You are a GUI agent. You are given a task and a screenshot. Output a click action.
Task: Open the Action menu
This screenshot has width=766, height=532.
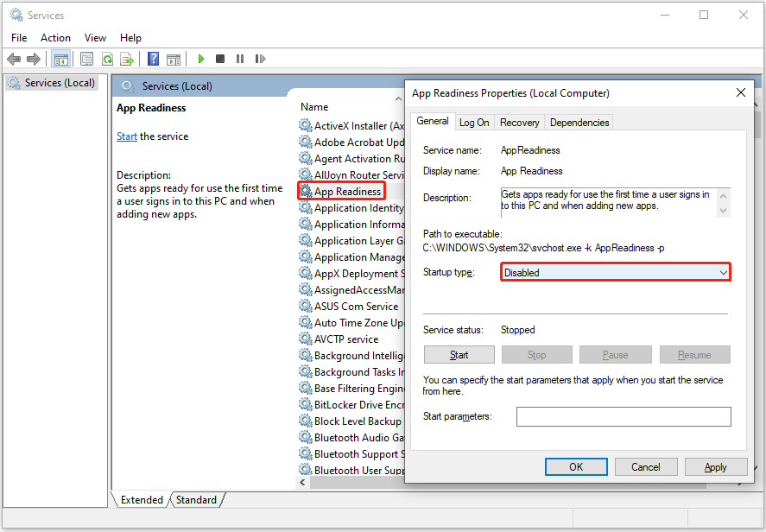click(55, 38)
